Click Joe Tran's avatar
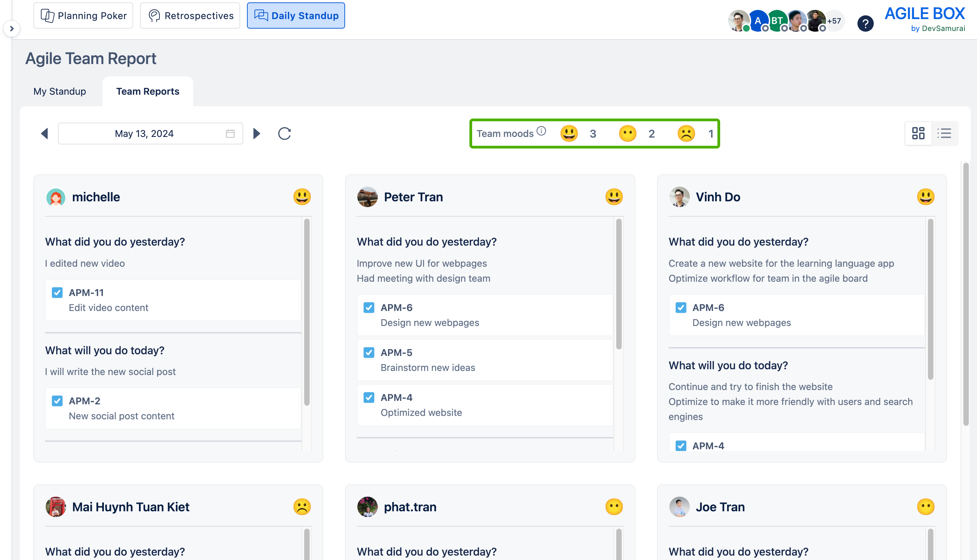Screen dimensions: 977x560 (x=679, y=507)
